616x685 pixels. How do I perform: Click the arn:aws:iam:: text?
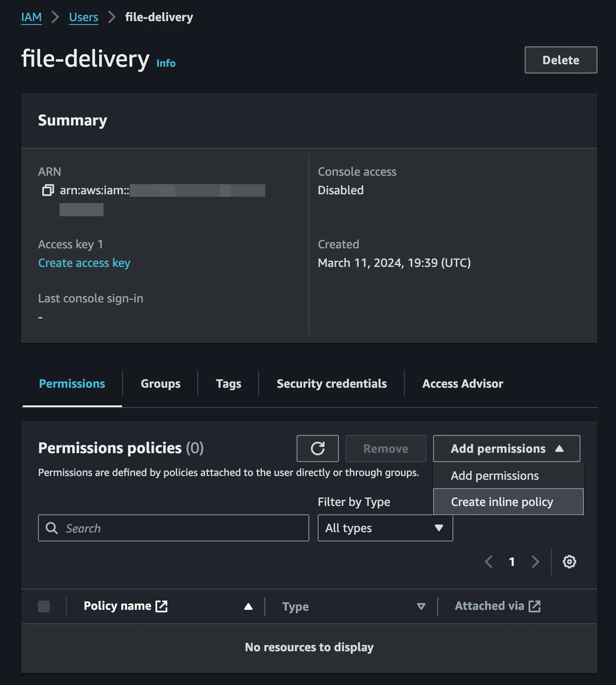tap(95, 190)
